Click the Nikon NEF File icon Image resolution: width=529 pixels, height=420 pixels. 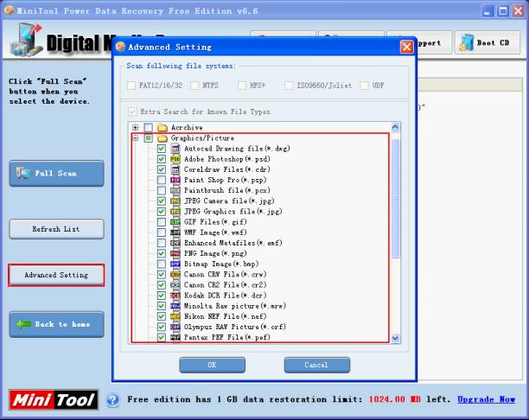pos(175,316)
